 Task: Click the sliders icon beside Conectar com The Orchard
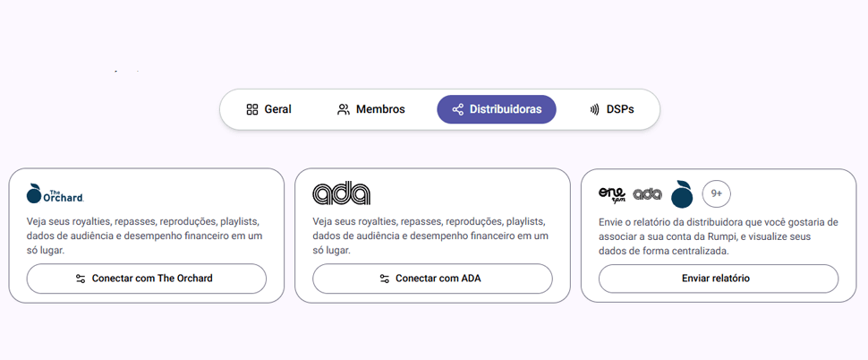81,279
